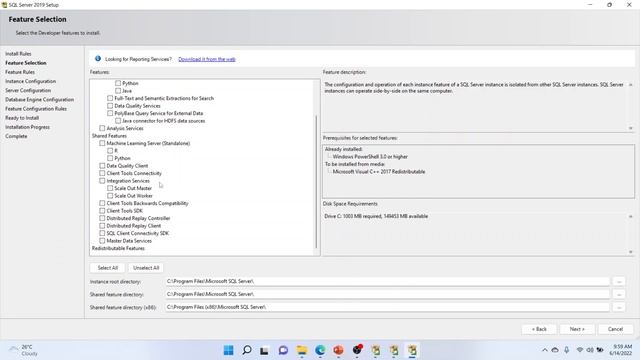Click Redistributable Features heading in the tree
The image size is (640, 360).
118,248
